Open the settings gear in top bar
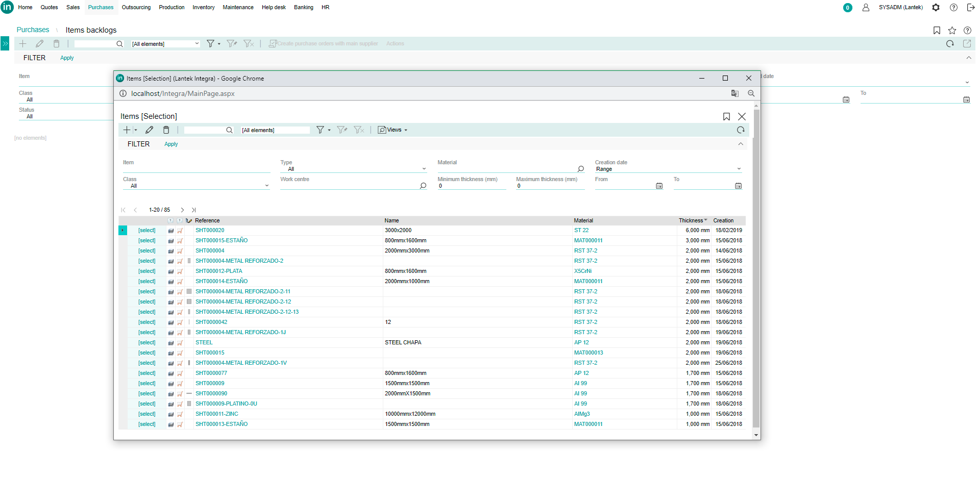This screenshot has width=980, height=478. [x=936, y=8]
